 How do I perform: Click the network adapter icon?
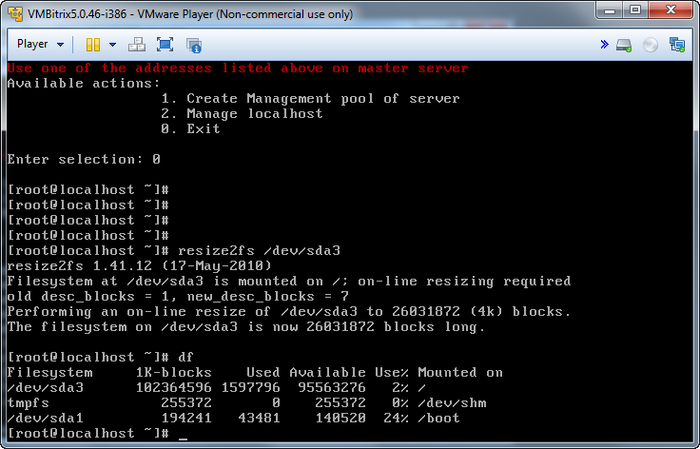(x=677, y=45)
